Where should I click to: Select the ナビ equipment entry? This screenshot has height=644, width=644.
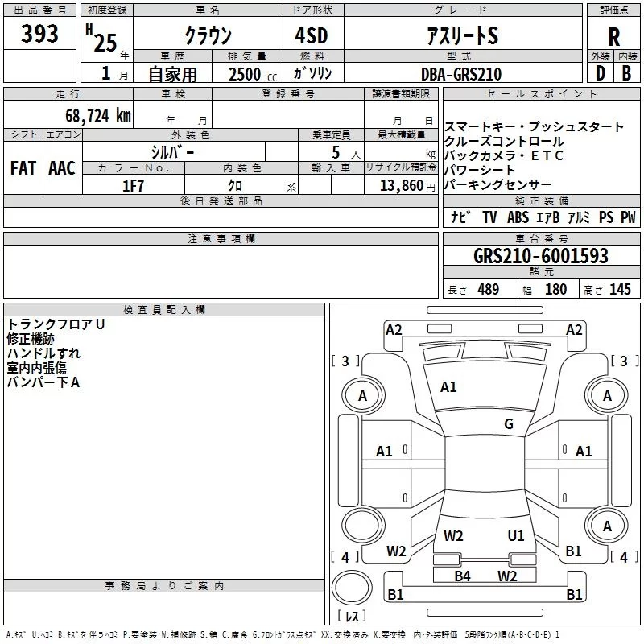pos(460,217)
